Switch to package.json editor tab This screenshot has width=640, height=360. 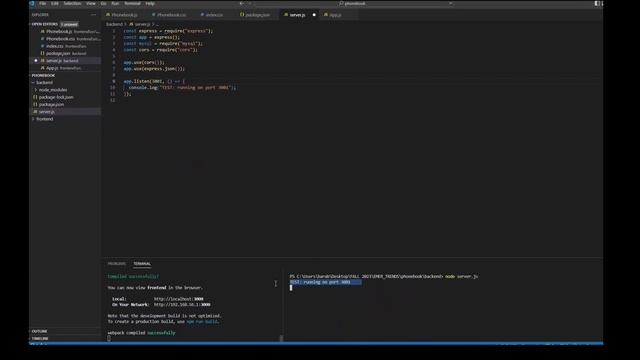pyautogui.click(x=257, y=15)
